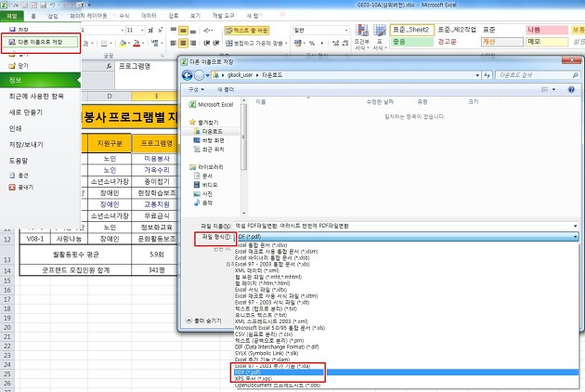Click New Folder button in dialog
This screenshot has height=392, width=585.
[x=226, y=89]
